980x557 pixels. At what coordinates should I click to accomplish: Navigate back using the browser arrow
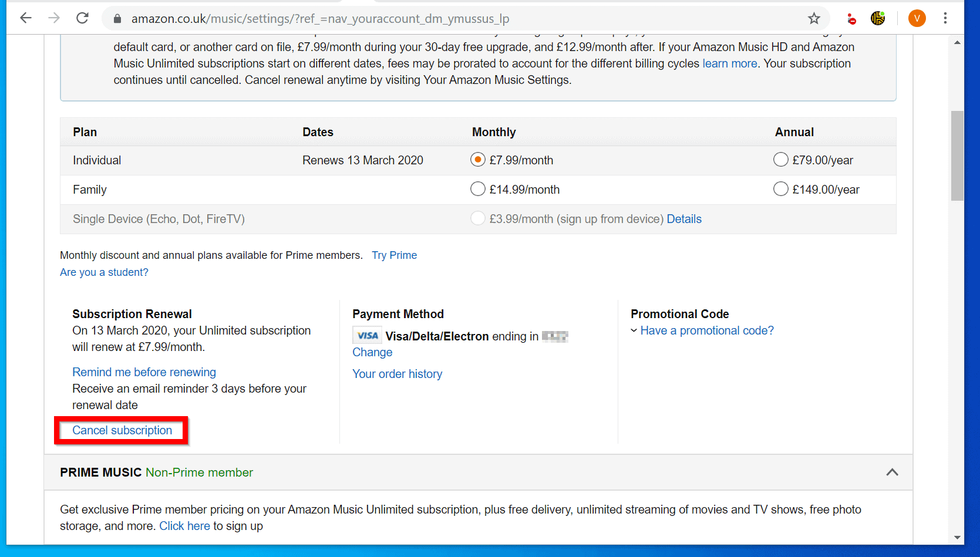pos(26,18)
